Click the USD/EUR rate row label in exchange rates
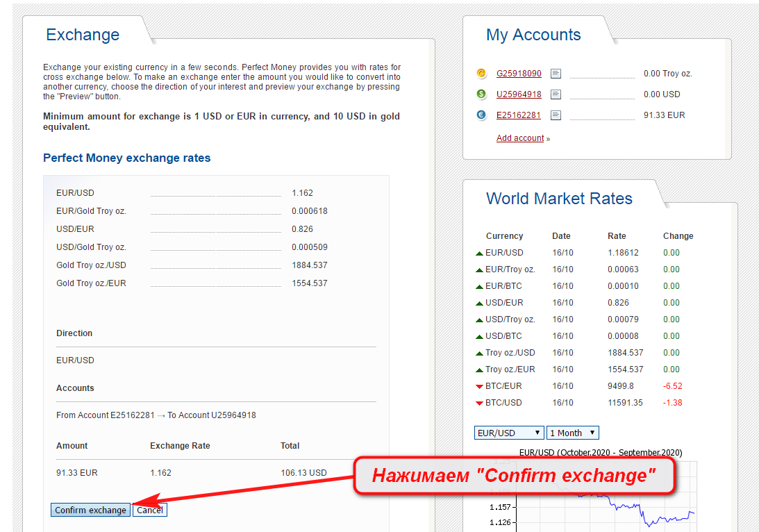The height and width of the screenshot is (532, 759). (x=75, y=229)
